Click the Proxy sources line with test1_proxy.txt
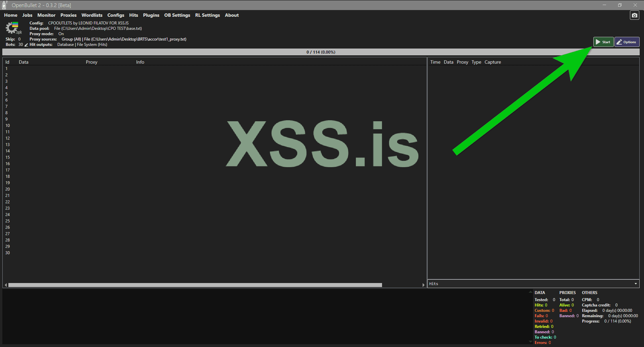Viewport: 644px width, 347px height. pos(124,39)
